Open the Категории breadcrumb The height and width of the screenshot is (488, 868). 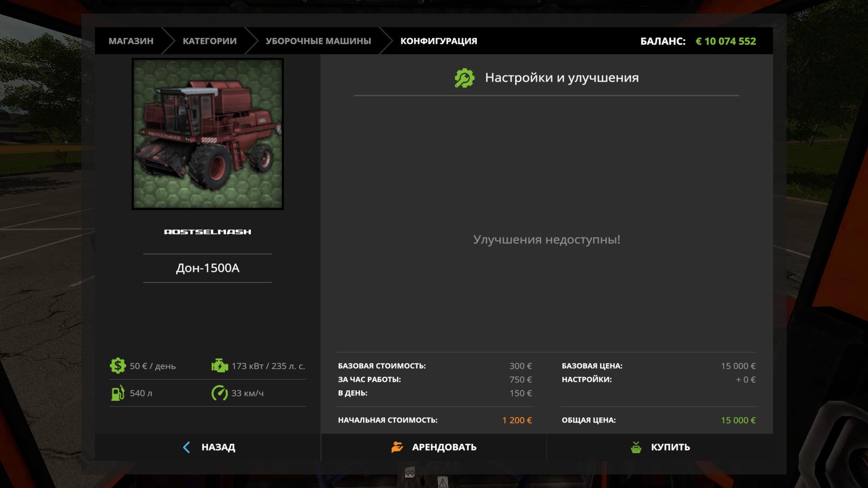coord(209,41)
